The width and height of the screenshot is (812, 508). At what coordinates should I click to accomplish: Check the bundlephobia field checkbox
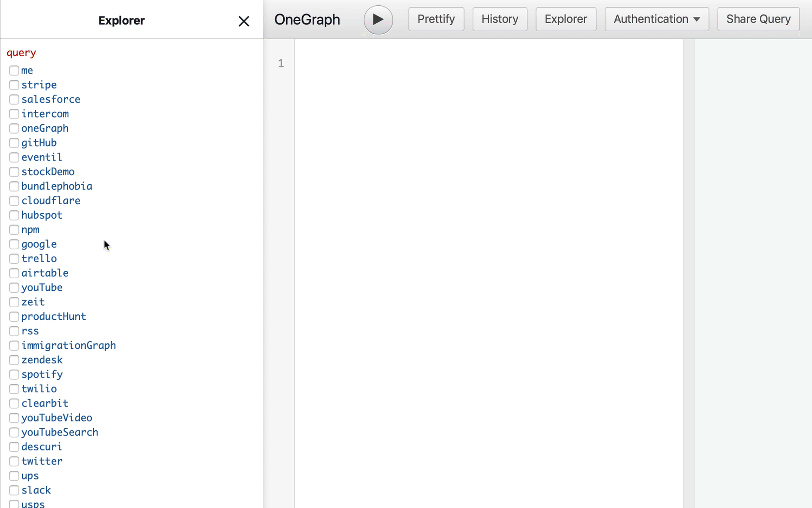[x=14, y=187]
